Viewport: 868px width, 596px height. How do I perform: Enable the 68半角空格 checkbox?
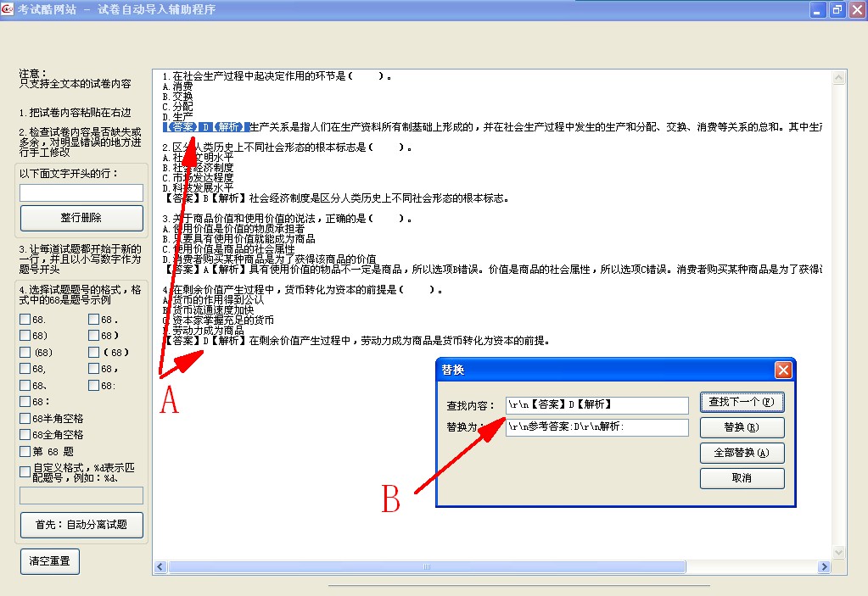coord(25,418)
